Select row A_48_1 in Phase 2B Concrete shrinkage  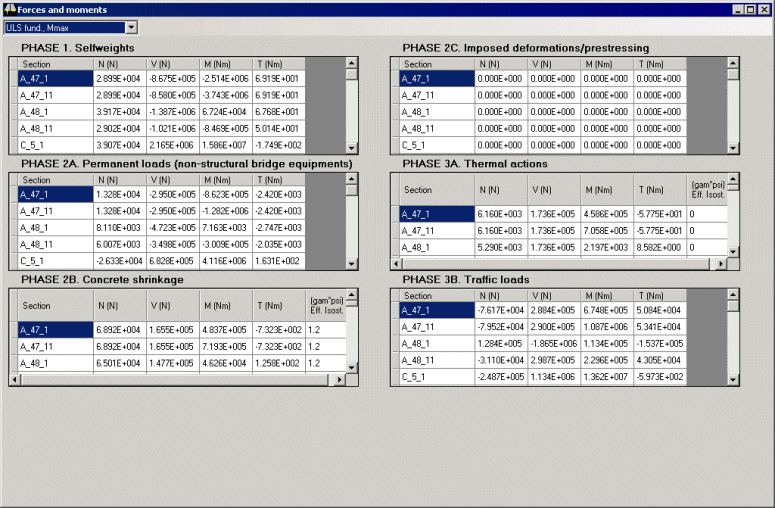(56, 363)
